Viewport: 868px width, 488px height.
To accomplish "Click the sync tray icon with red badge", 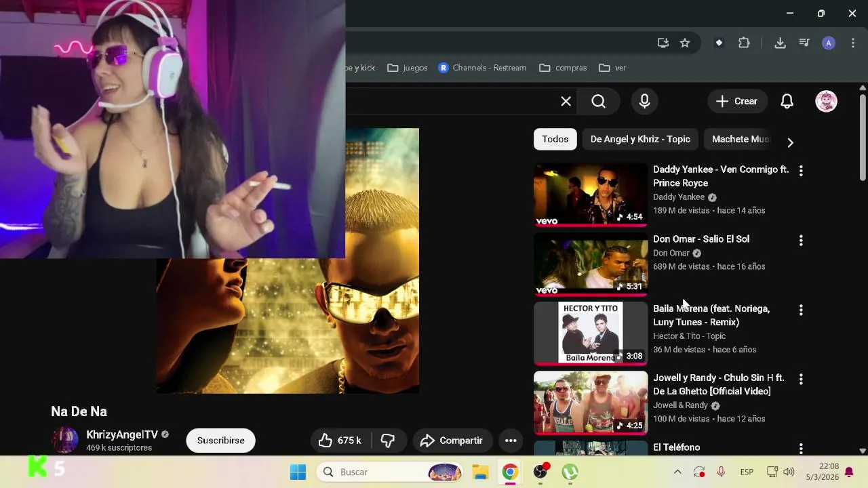I will click(x=699, y=472).
